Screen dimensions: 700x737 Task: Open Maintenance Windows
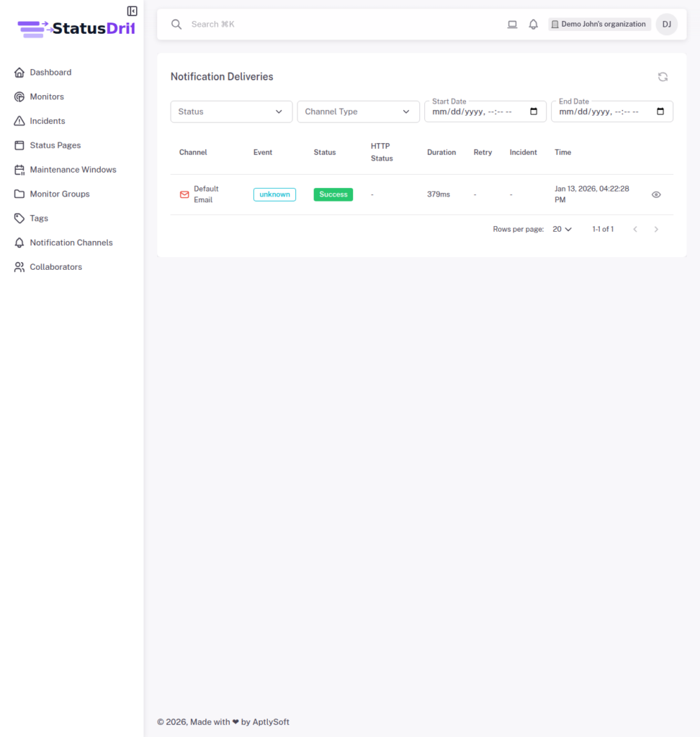click(x=74, y=169)
